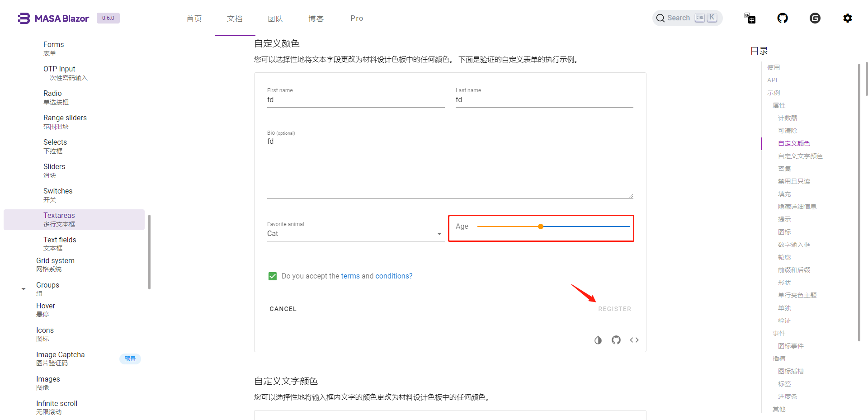Open the language switcher icon

pyautogui.click(x=750, y=18)
